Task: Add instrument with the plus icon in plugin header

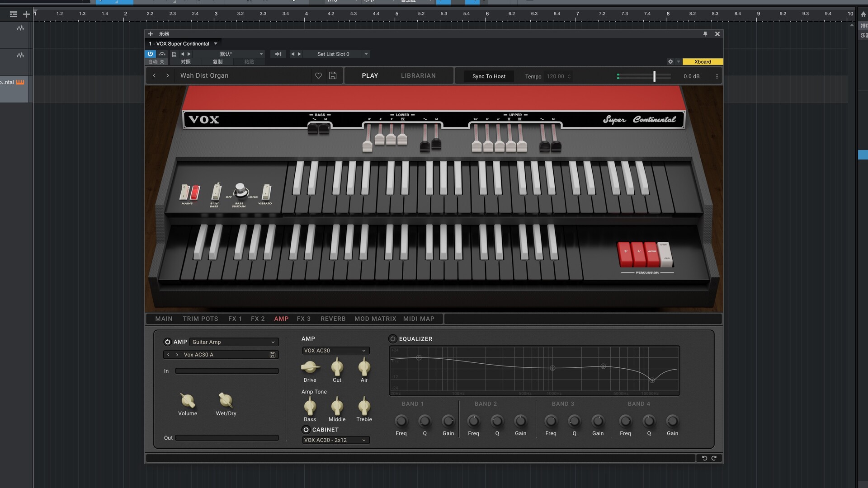Action: [151, 34]
